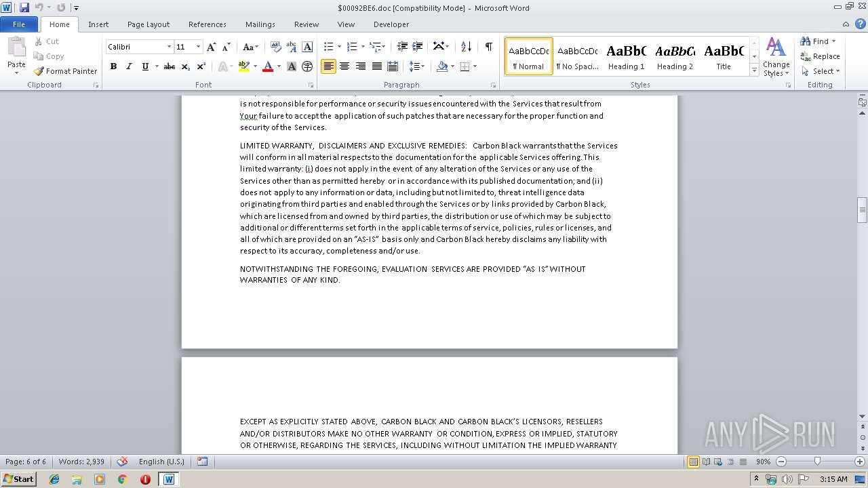Click the macro recording status icon
This screenshot has width=868, height=488.
point(202,462)
